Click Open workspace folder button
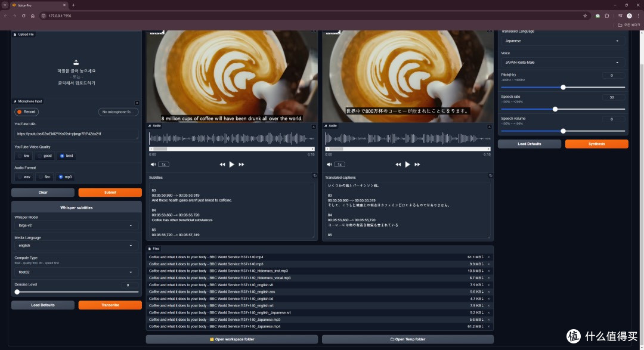This screenshot has height=350, width=644. 231,339
